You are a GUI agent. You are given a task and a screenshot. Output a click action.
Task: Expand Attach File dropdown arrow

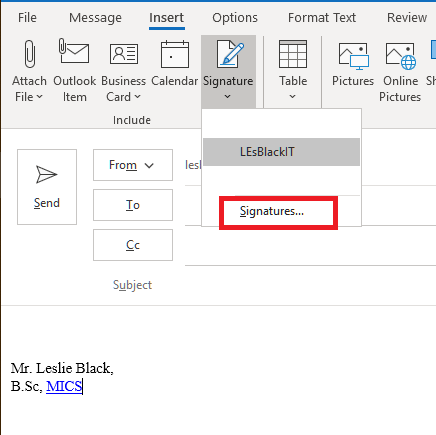point(40,97)
